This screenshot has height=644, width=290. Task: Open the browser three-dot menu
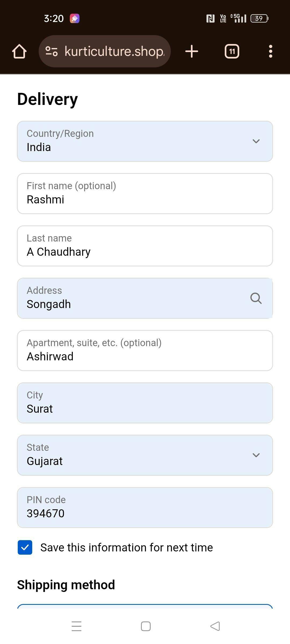tap(270, 51)
